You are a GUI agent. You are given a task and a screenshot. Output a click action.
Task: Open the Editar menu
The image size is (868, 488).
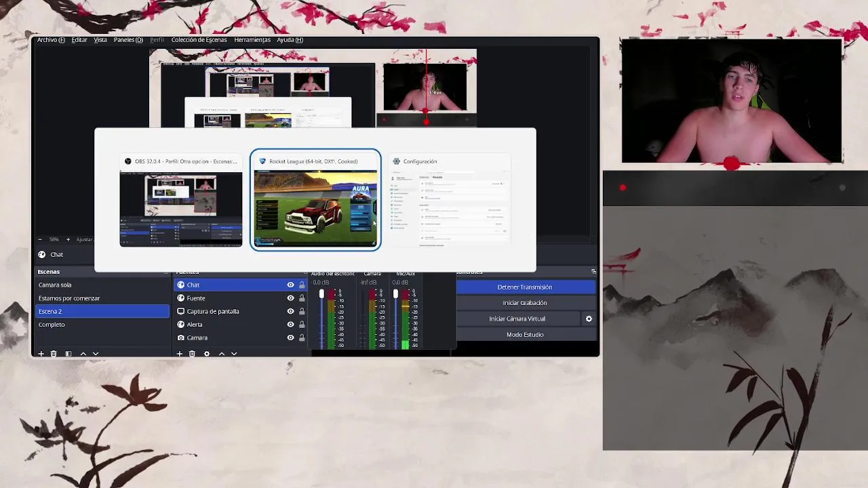[x=79, y=40]
